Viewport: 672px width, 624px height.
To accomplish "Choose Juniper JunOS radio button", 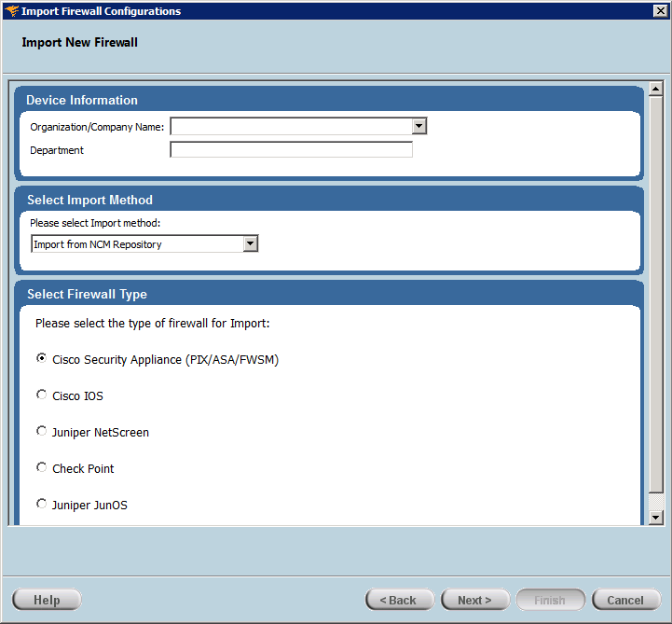I will click(42, 504).
